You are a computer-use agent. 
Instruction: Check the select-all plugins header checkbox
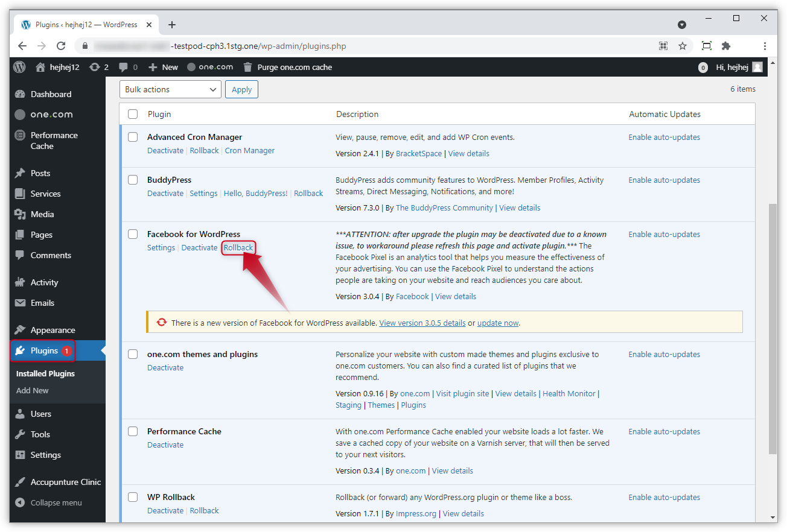(133, 113)
